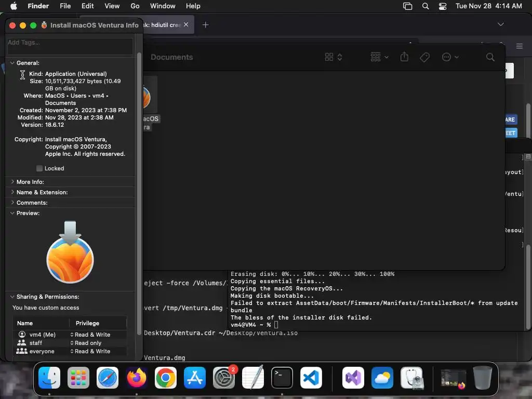Open TextEdit from the dock
Screen dimensions: 532x399
point(253,378)
